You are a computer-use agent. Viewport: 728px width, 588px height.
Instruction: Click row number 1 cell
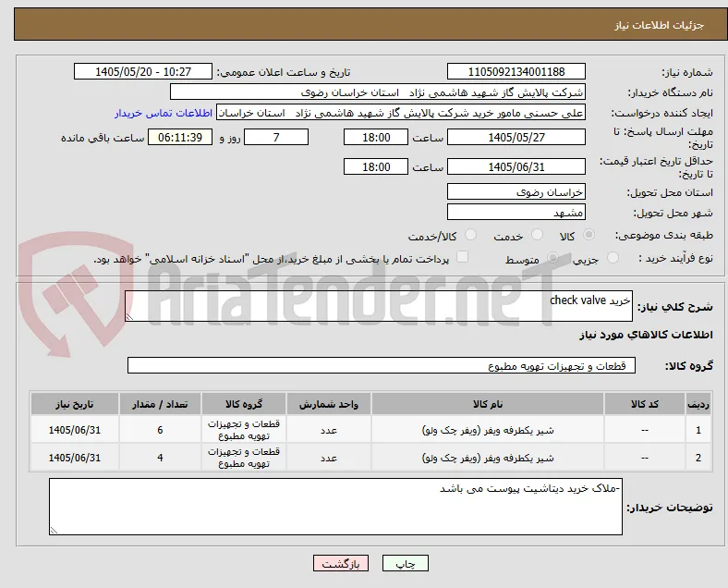[x=698, y=430]
